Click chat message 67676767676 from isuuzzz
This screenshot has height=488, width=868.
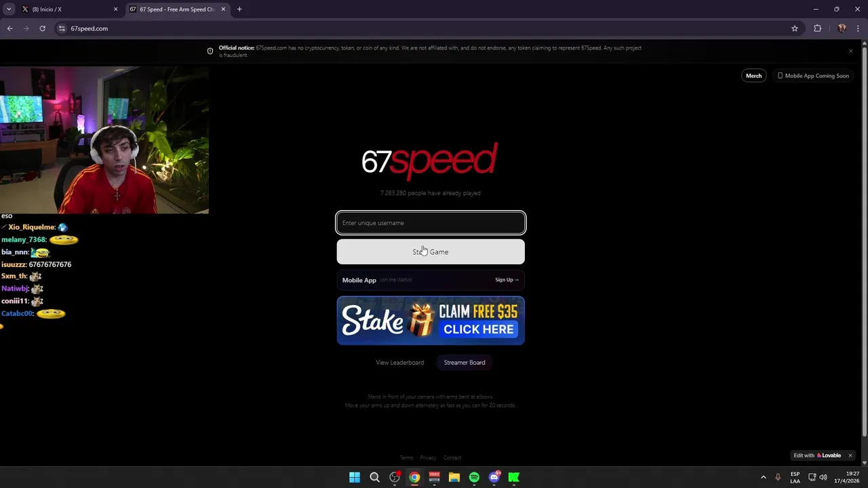tap(50, 264)
